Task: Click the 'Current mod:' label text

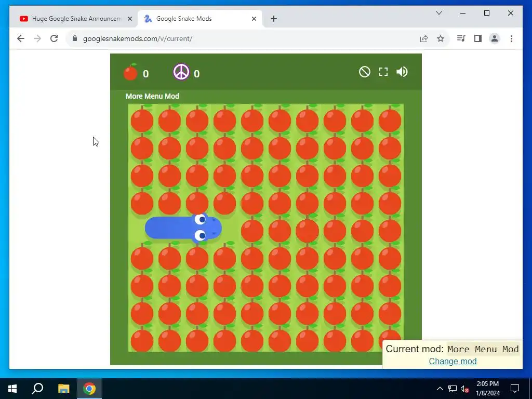Action: [415, 349]
